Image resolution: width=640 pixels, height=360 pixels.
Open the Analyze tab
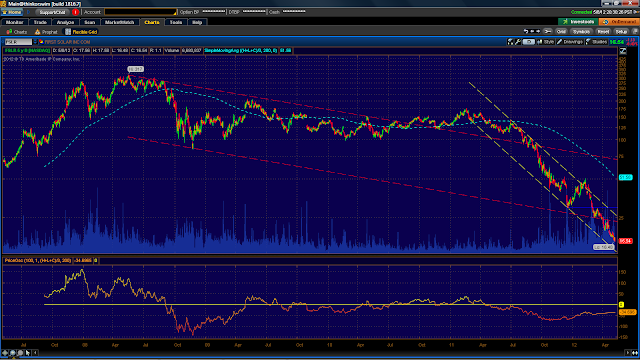pyautogui.click(x=65, y=22)
